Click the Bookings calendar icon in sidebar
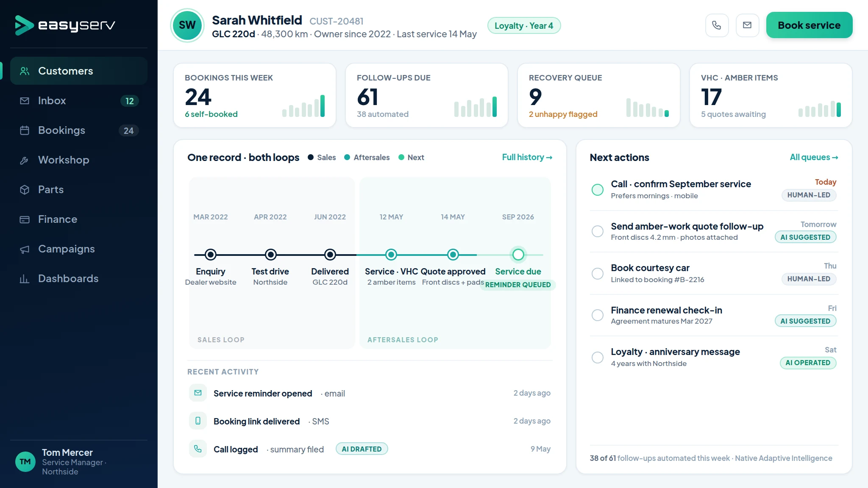Viewport: 868px width, 488px height. click(25, 130)
